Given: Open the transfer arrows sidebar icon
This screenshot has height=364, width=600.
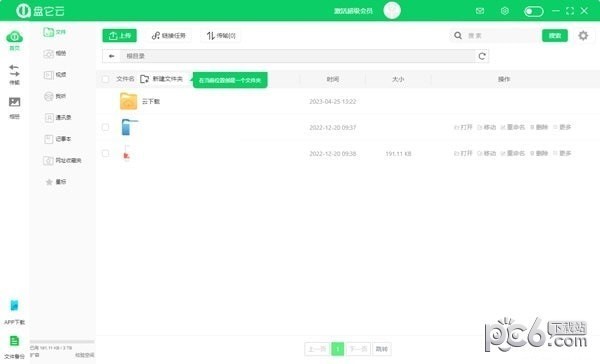Looking at the screenshot, I should click(14, 70).
